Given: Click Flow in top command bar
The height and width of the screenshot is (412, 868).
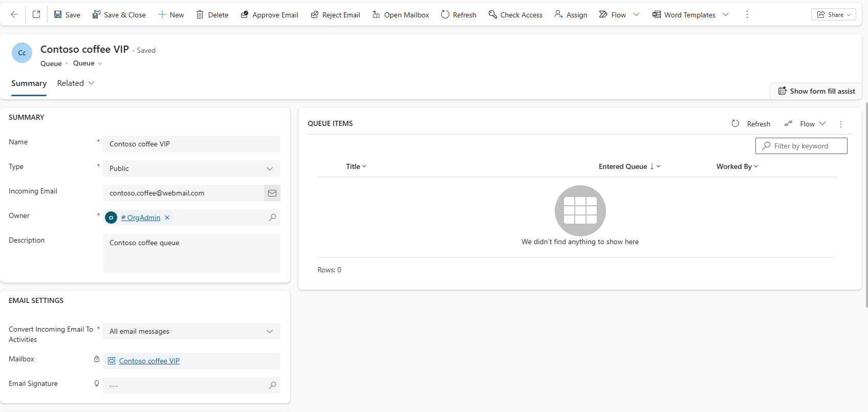Looking at the screenshot, I should pyautogui.click(x=613, y=15).
